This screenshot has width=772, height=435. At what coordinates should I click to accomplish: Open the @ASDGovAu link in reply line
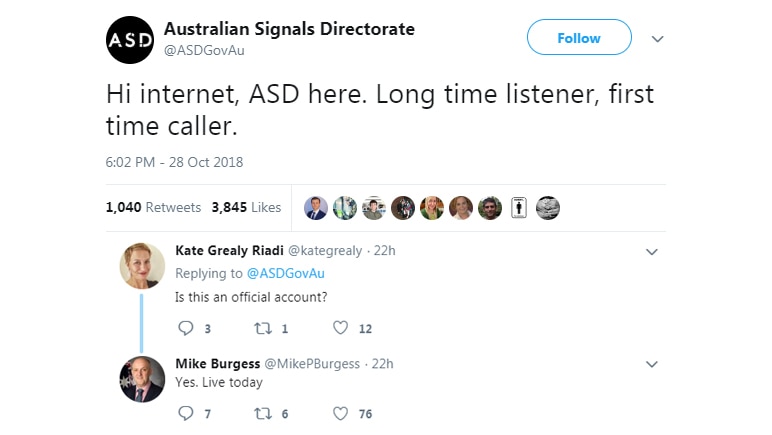(286, 274)
